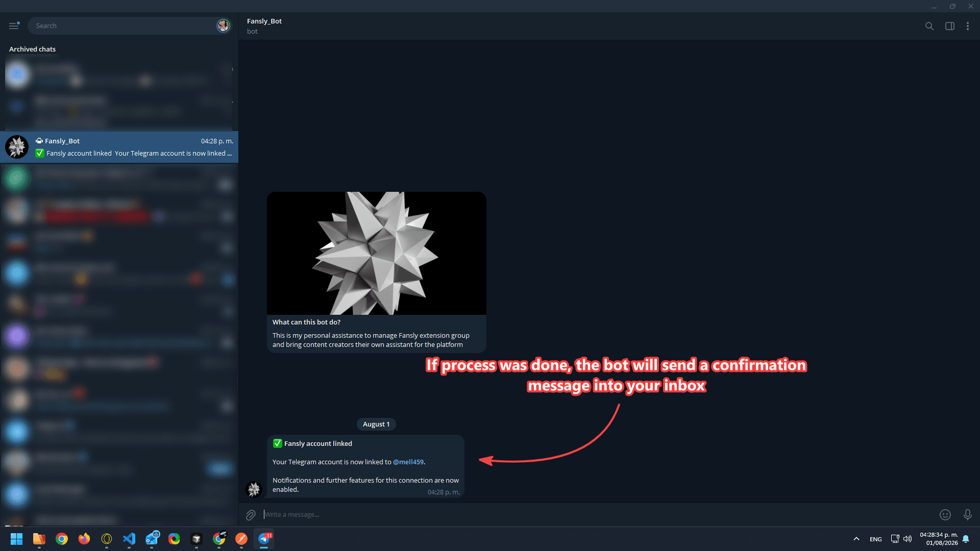Toggle the right info sidebar panel

click(950, 26)
